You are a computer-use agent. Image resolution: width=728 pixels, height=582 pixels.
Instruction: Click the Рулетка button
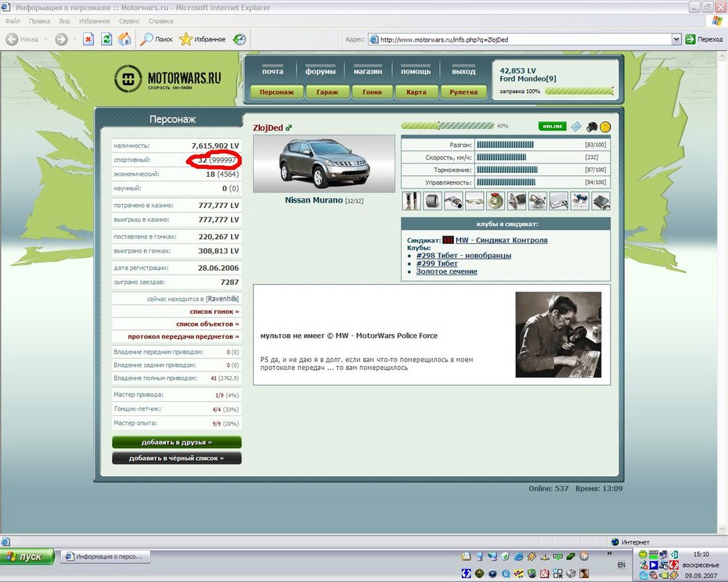pos(463,92)
